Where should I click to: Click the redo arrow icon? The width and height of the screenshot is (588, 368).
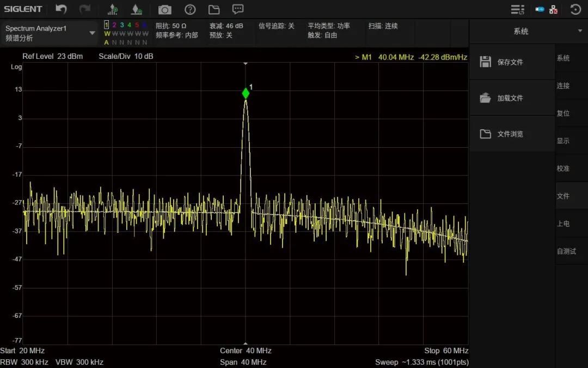tap(85, 9)
